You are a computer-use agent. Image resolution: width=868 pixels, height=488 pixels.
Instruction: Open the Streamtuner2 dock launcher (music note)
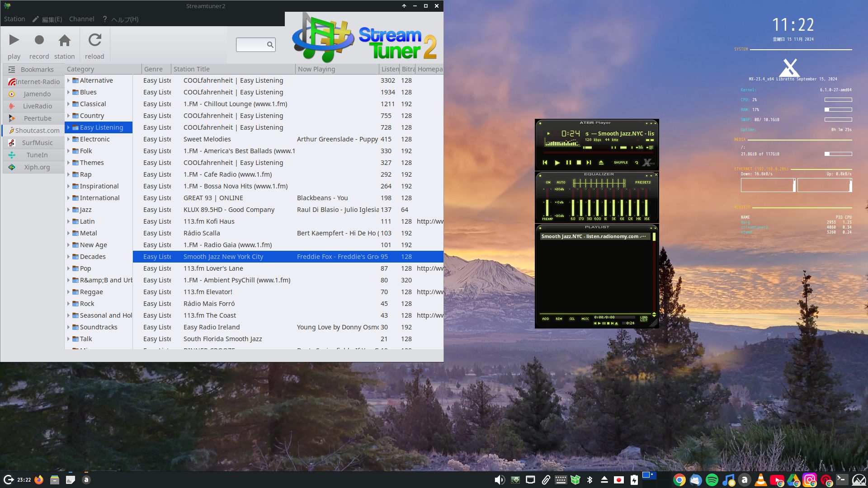coord(728,480)
